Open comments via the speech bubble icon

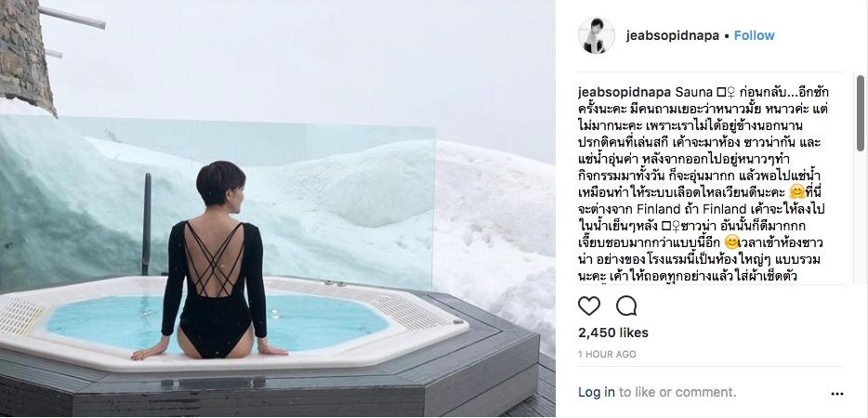point(626,306)
